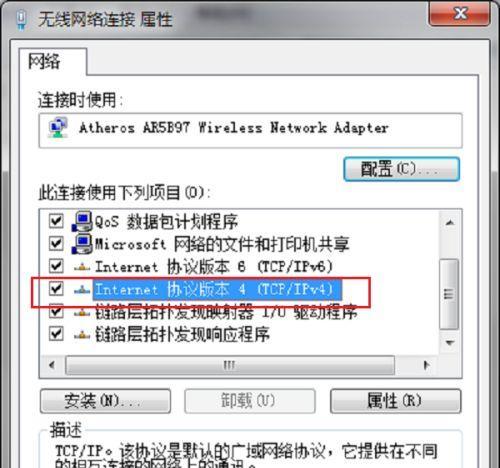Toggle the Internet 协议版本 4 checkbox
This screenshot has width=500, height=468.
pos(56,288)
